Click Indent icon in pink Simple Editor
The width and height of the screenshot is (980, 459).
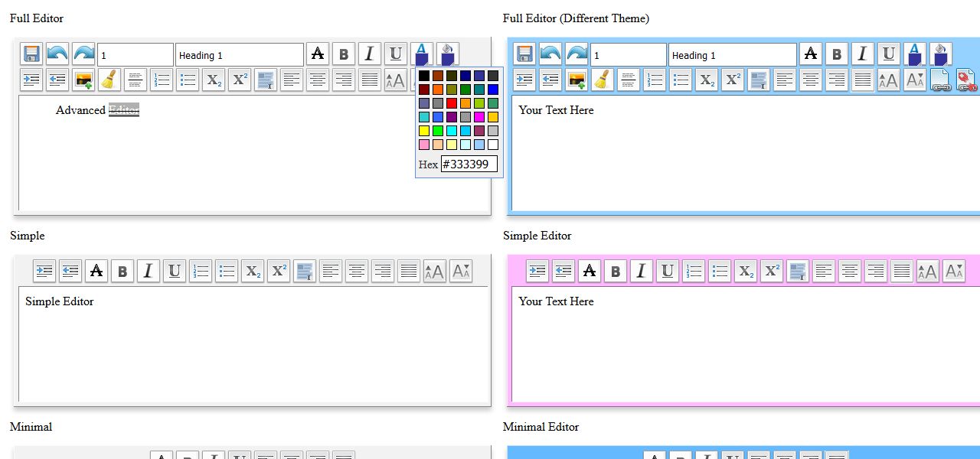click(x=537, y=271)
